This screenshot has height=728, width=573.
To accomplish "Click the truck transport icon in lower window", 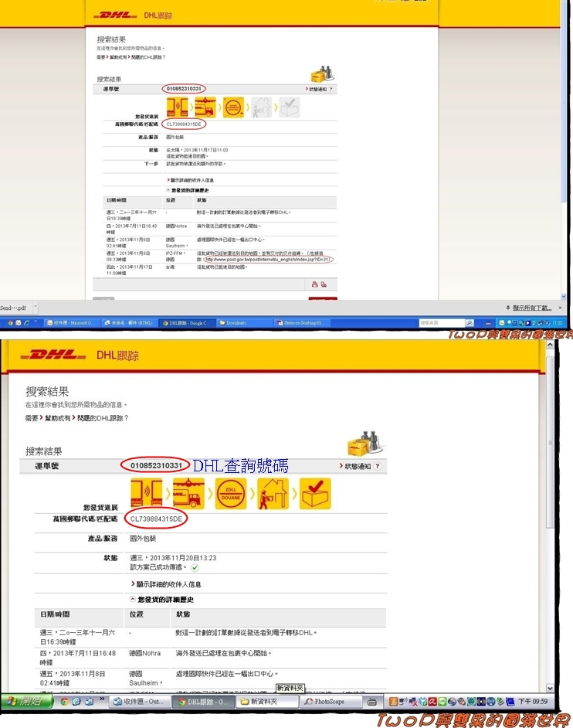I will click(188, 494).
